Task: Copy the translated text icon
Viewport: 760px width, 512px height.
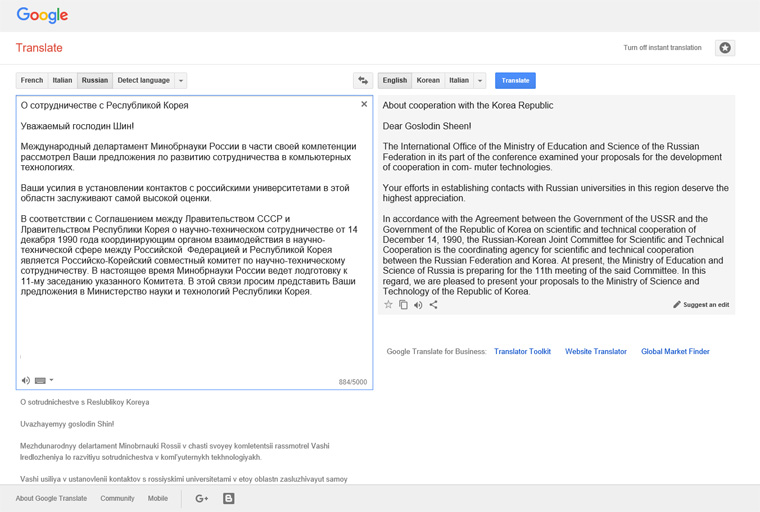Action: pyautogui.click(x=403, y=304)
